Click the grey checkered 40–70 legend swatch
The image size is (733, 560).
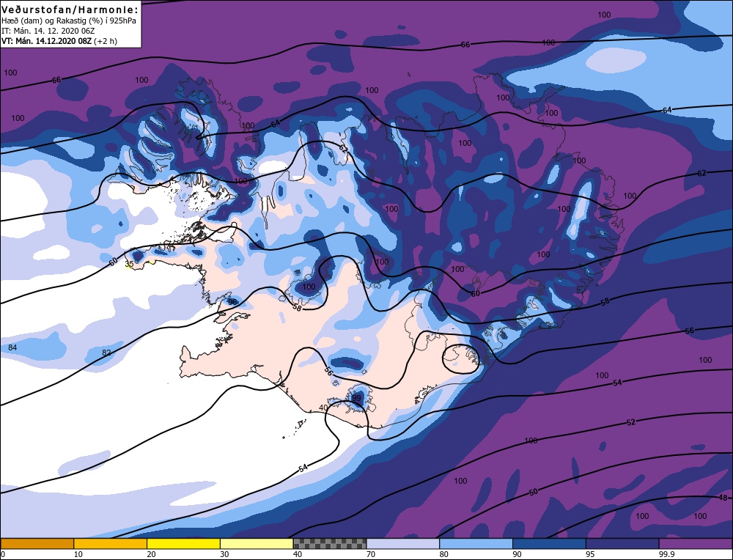point(330,543)
